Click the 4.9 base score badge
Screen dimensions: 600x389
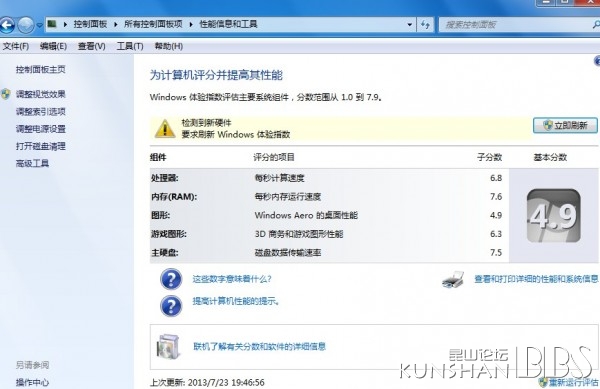pyautogui.click(x=554, y=215)
